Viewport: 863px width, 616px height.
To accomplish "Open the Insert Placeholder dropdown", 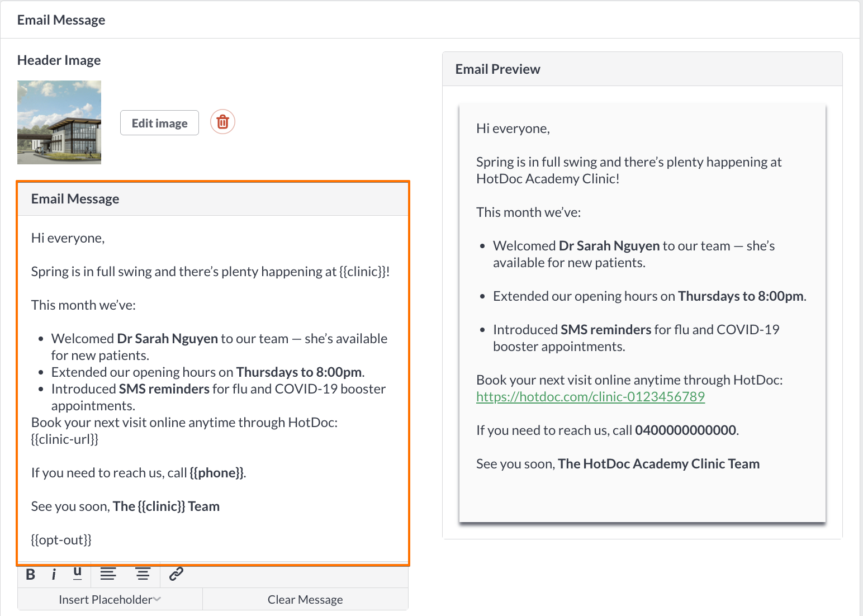I will (110, 599).
